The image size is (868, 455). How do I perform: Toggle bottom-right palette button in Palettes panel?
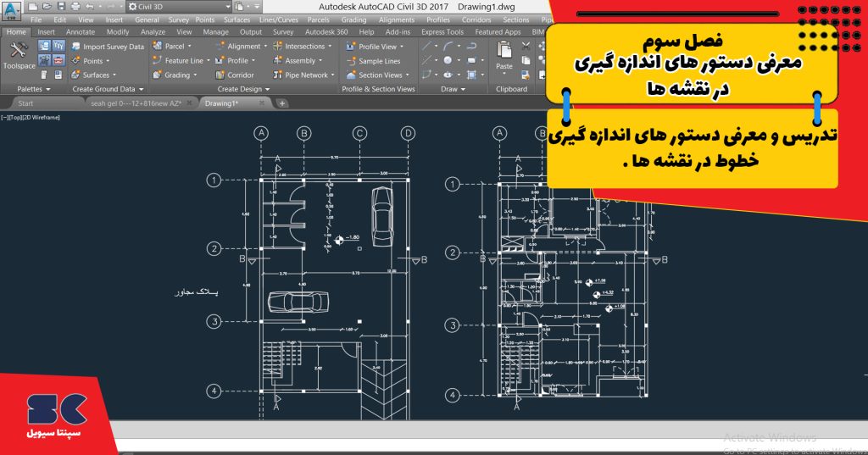[x=58, y=75]
